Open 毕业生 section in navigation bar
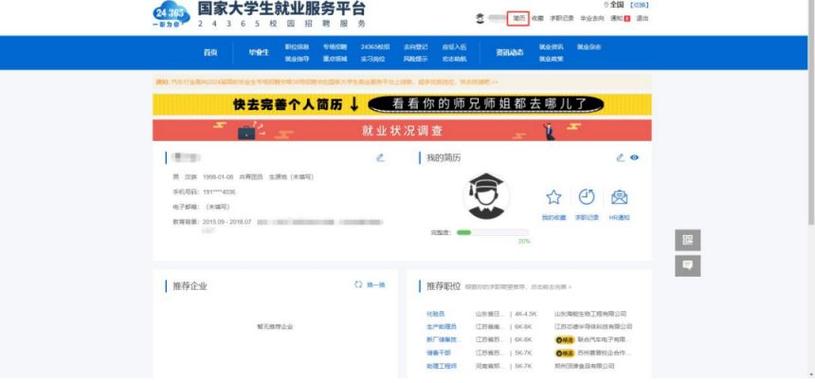Screen dimensions: 815x383 click(x=258, y=52)
